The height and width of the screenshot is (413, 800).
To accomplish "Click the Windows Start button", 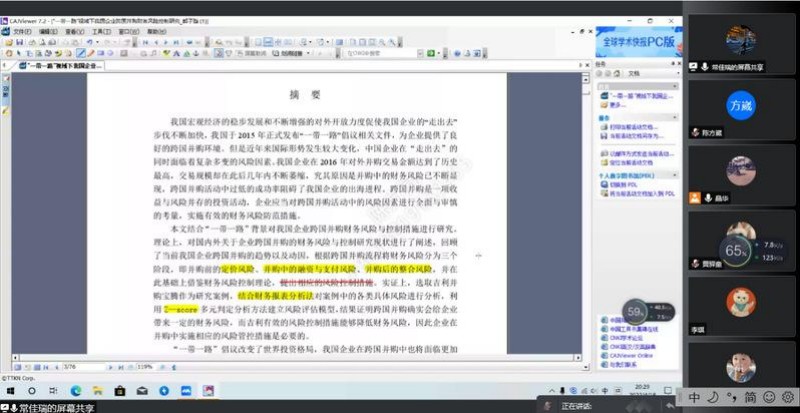I will coord(9,391).
